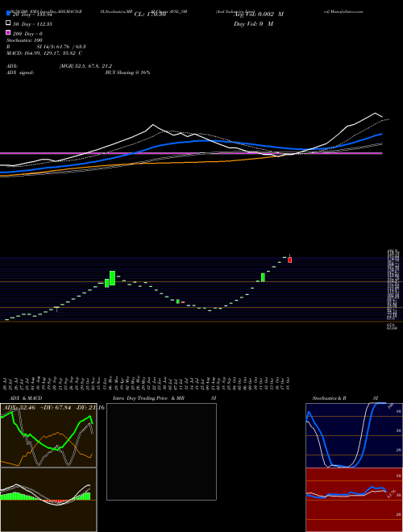Click the 'CL: 170.30' closing price text
Viewport: 403px width, 532px height.
pyautogui.click(x=150, y=15)
